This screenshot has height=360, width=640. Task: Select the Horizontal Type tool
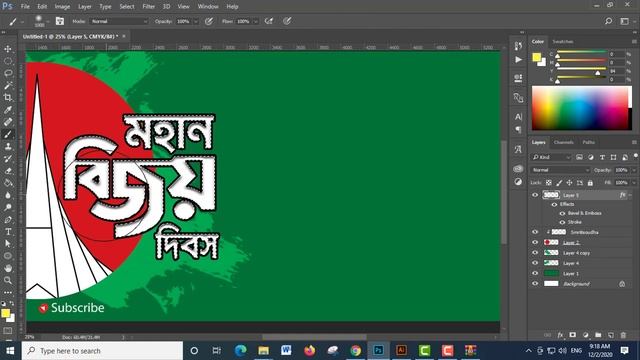tap(8, 232)
